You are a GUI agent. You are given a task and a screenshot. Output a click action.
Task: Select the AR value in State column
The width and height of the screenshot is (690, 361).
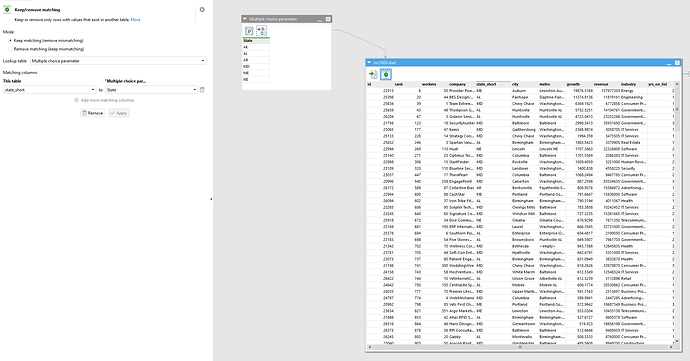click(x=256, y=60)
